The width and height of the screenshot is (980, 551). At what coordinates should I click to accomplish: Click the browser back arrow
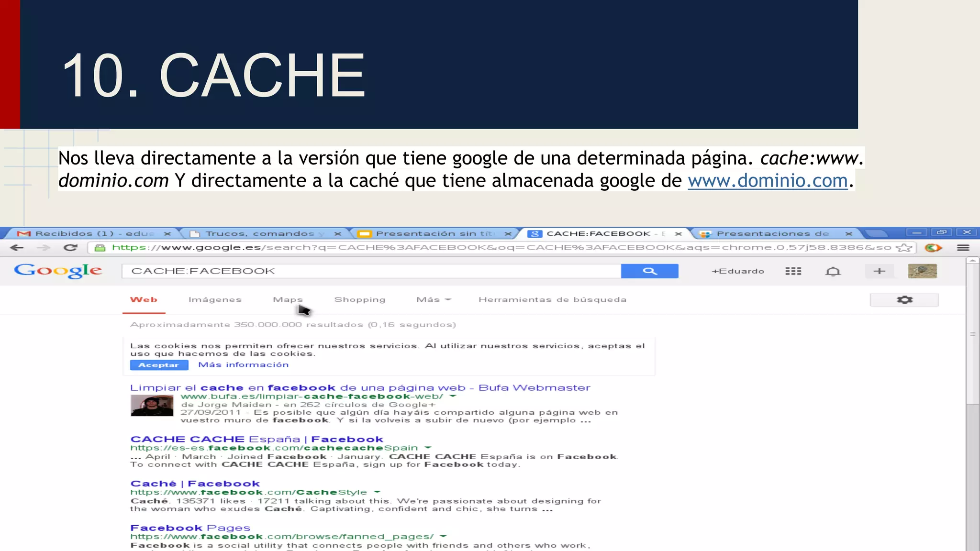[17, 247]
